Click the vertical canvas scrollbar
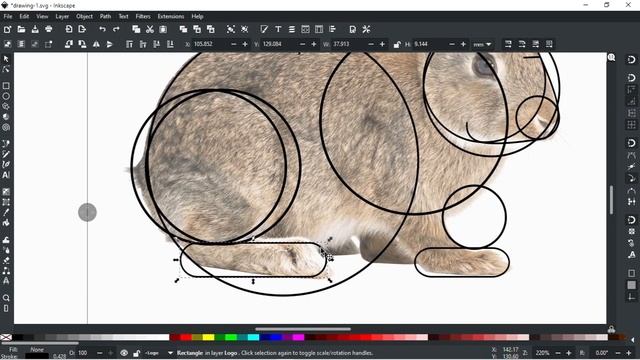 coord(611,200)
